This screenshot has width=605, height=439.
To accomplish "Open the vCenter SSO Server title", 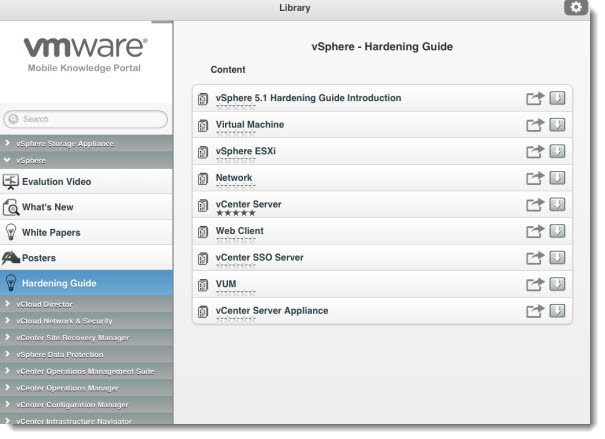I will (260, 257).
